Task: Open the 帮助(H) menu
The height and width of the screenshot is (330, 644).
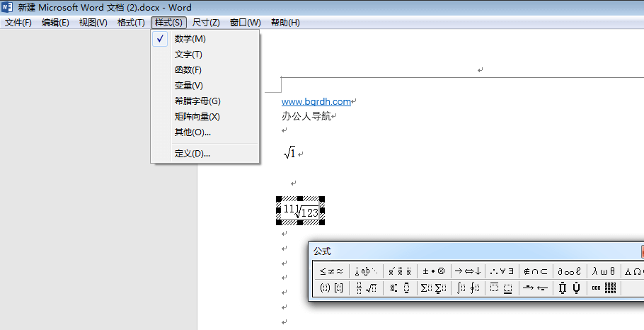Action: point(285,23)
